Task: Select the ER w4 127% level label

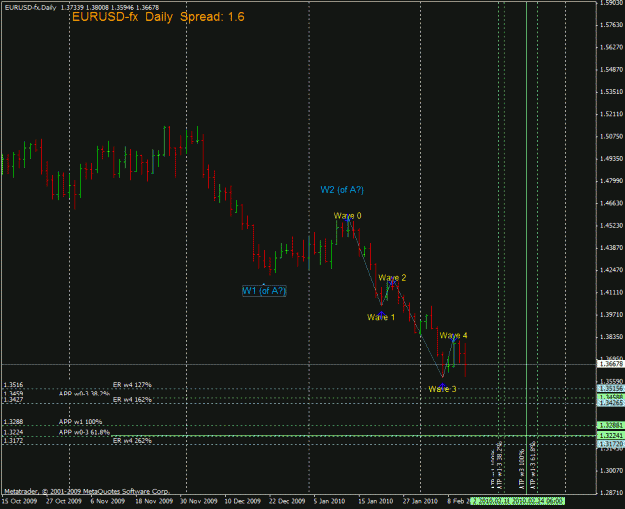Action: pyautogui.click(x=132, y=385)
